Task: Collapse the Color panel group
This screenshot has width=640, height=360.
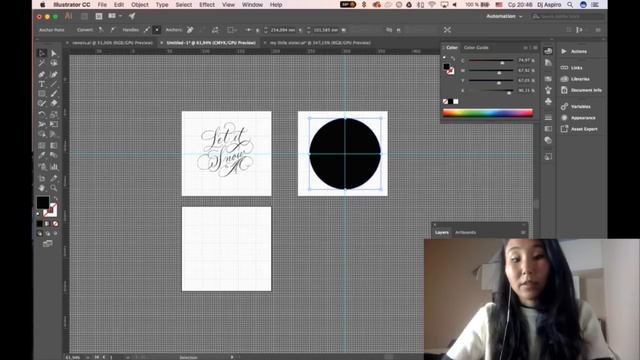Action: (x=526, y=48)
